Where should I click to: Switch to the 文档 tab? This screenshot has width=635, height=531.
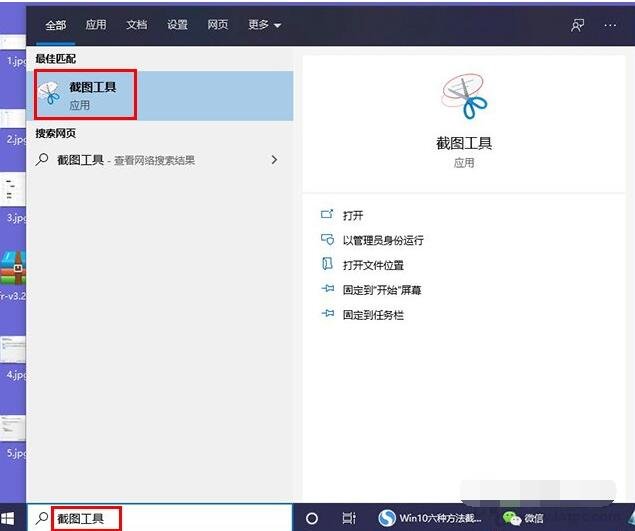pyautogui.click(x=136, y=25)
